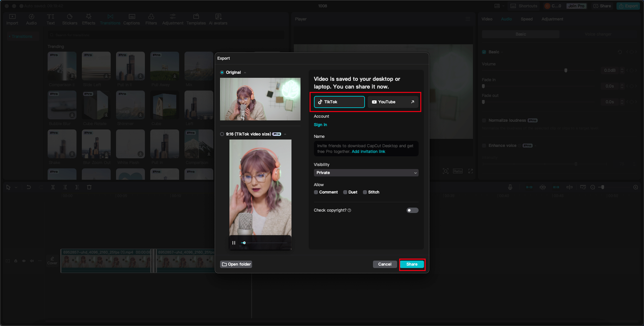Click the Sign in link under Account
This screenshot has height=326, width=644.
[x=320, y=125]
